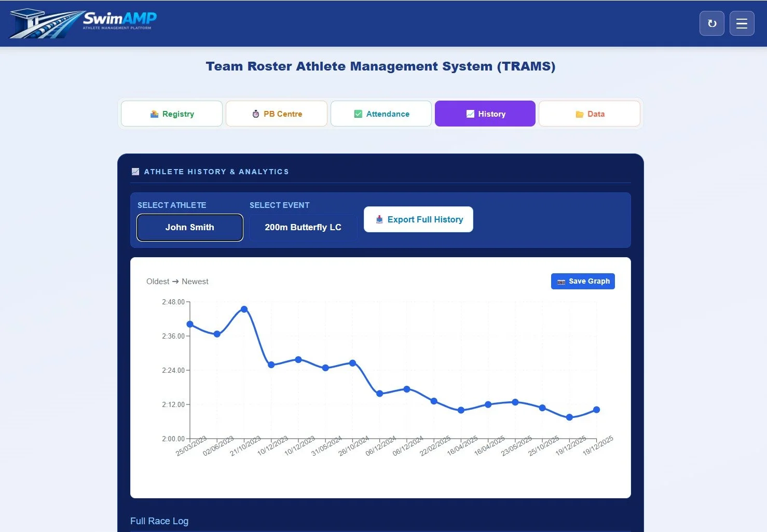Image resolution: width=767 pixels, height=532 pixels.
Task: Switch to the Registry tab
Action: tap(172, 114)
